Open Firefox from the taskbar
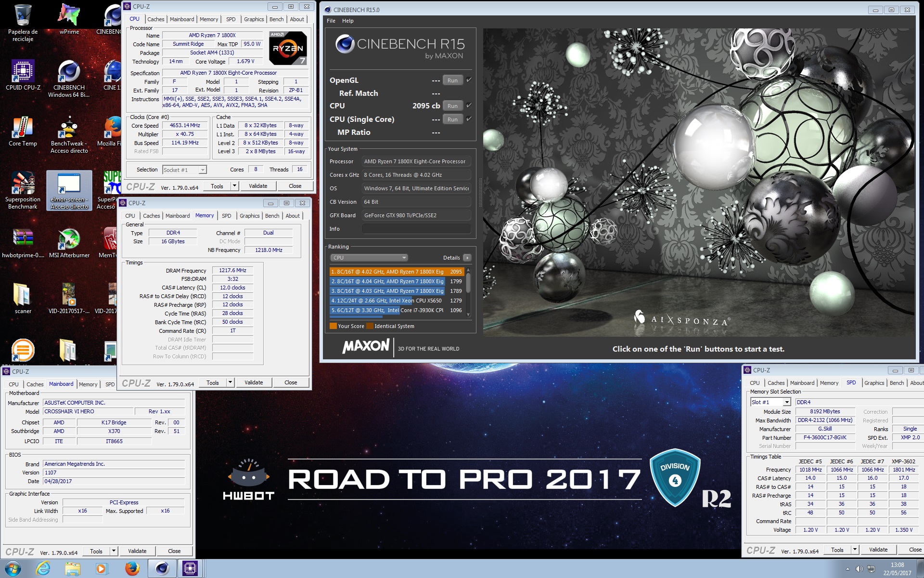 coord(132,569)
